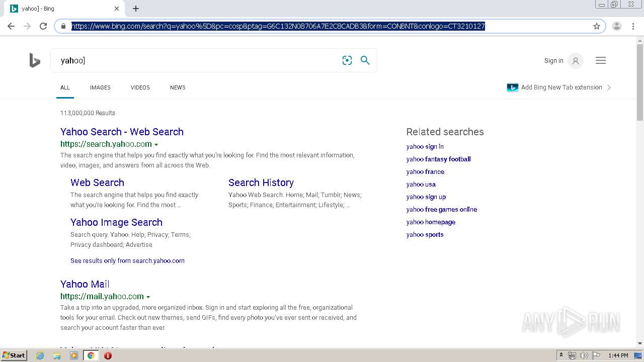Image resolution: width=644 pixels, height=362 pixels.
Task: Open the Web Search sublink
Action: pyautogui.click(x=97, y=183)
